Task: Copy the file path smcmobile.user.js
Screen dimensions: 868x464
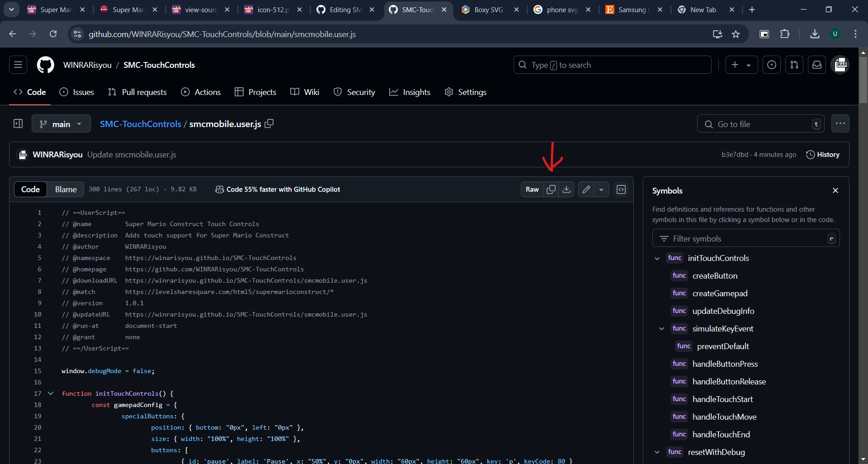Action: [269, 123]
